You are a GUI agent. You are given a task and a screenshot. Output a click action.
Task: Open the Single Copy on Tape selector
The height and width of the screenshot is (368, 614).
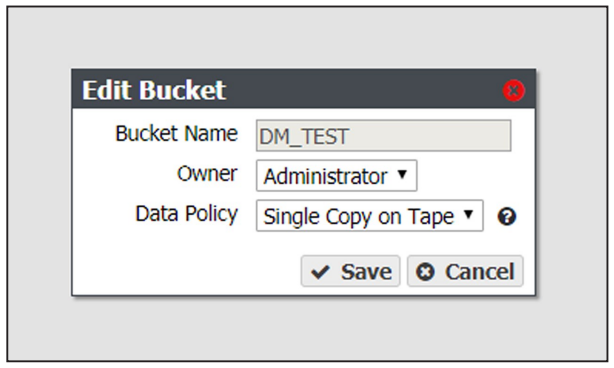pos(370,216)
